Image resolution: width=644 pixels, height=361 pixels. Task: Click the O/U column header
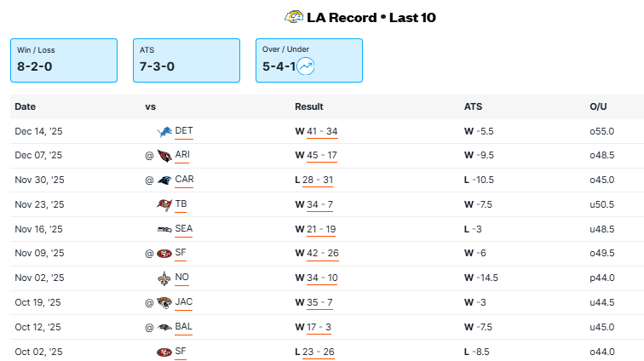point(598,106)
